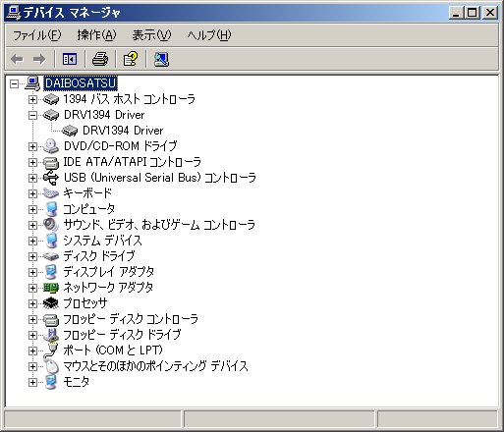Open the 操作(A) menu

tap(96, 35)
